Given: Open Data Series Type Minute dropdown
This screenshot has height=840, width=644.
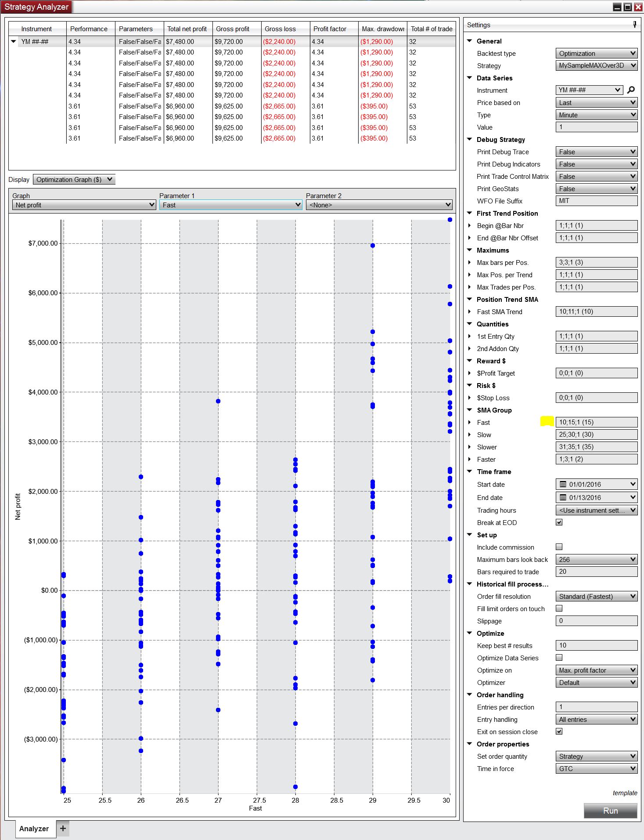Looking at the screenshot, I should pyautogui.click(x=596, y=115).
